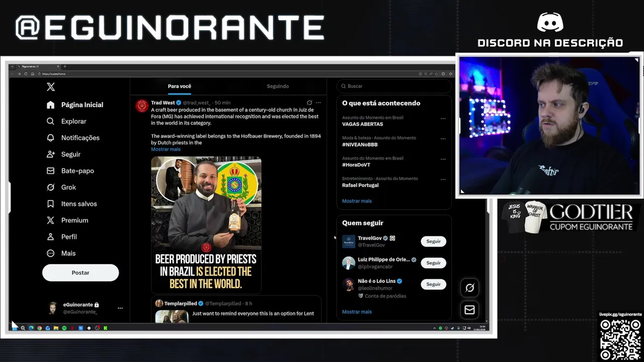
Task: Open Seguir in sidebar menu
Action: (63, 154)
